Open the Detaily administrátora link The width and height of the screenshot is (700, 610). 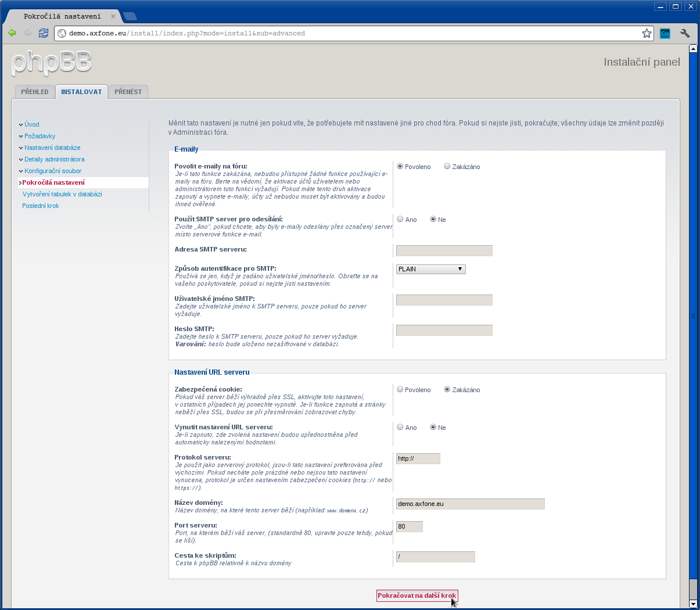coord(54,159)
